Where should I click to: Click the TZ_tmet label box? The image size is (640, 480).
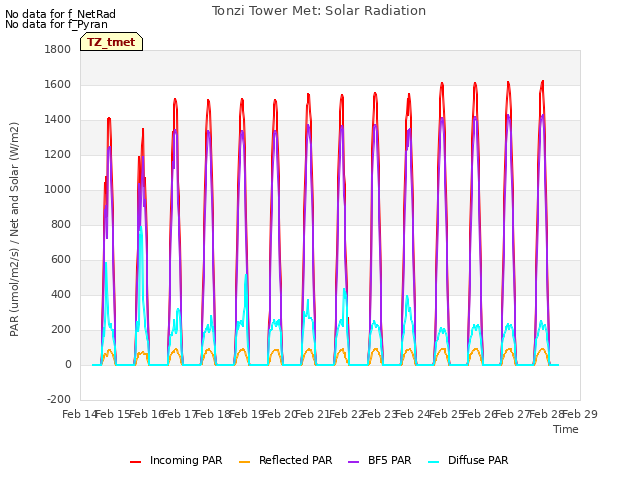click(x=111, y=42)
